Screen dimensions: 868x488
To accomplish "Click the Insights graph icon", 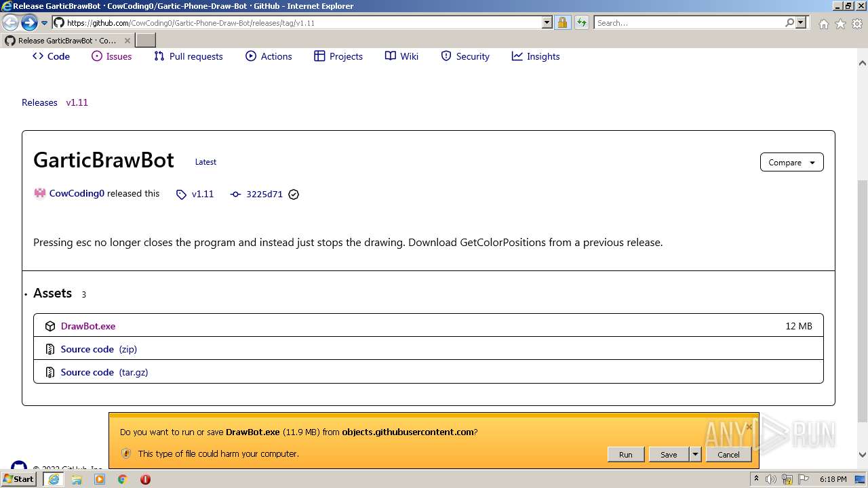I will (x=517, y=56).
